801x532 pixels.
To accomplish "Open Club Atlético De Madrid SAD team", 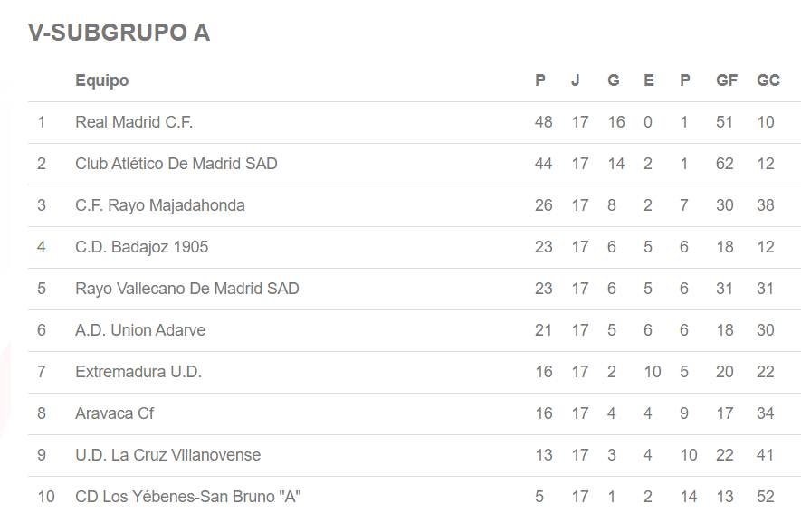I will click(176, 164).
